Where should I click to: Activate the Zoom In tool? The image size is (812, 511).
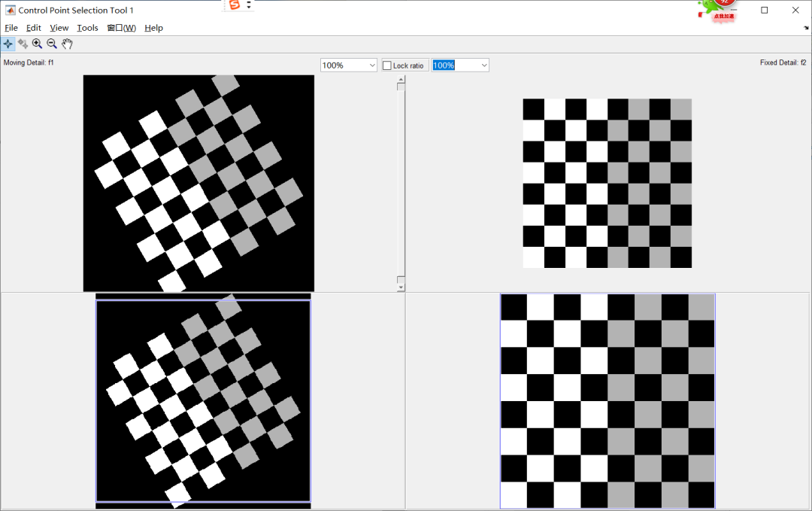[37, 44]
